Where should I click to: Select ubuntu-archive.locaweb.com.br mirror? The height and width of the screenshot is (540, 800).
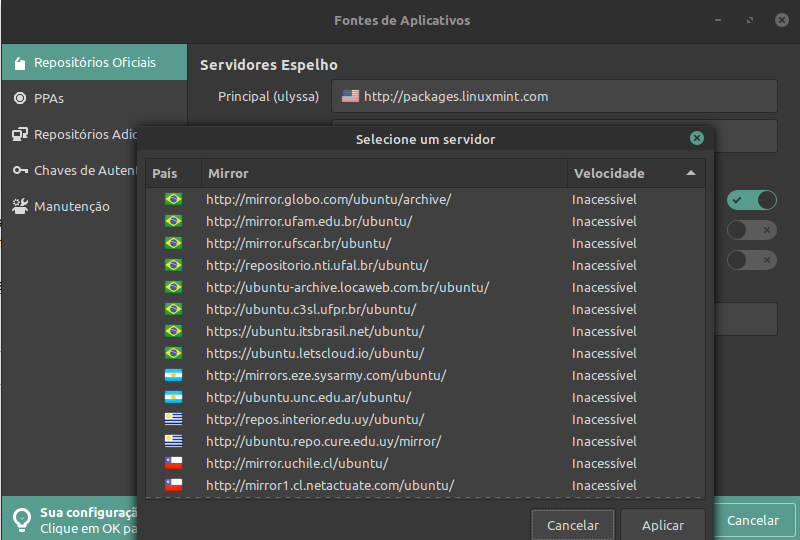click(x=426, y=287)
